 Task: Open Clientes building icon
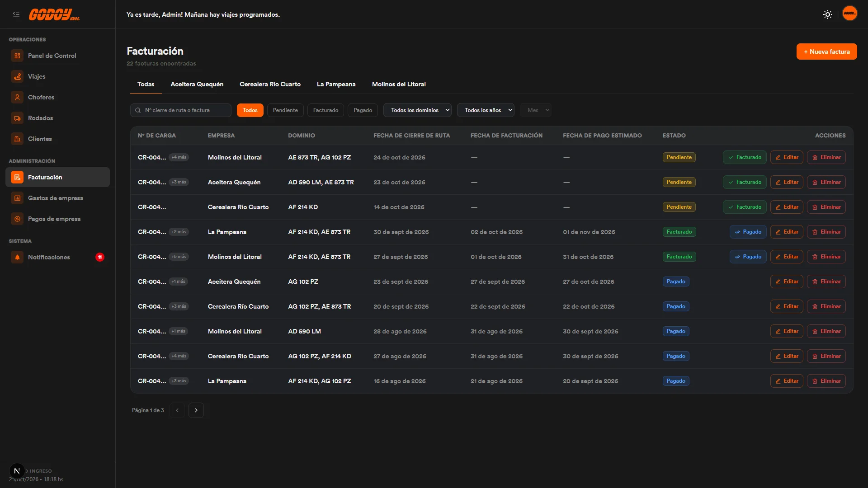17,139
